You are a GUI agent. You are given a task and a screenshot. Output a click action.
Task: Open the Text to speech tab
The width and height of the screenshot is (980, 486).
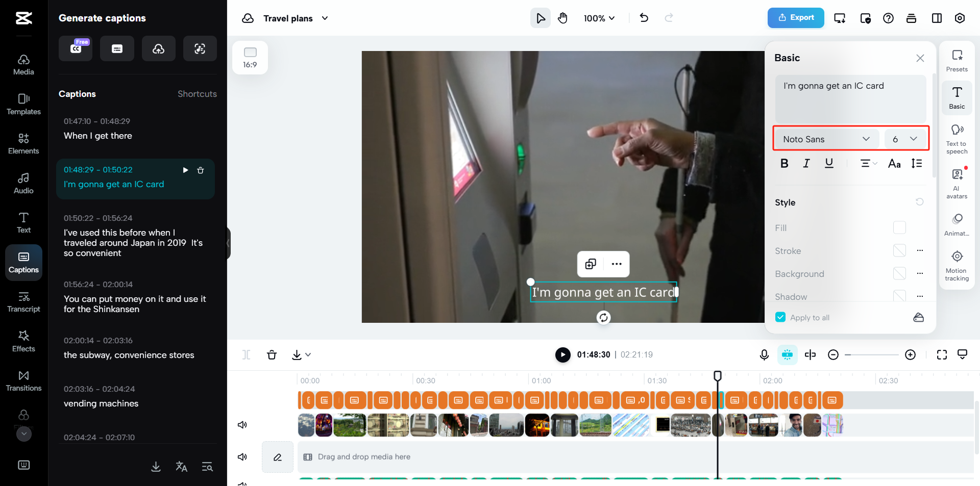pyautogui.click(x=957, y=139)
